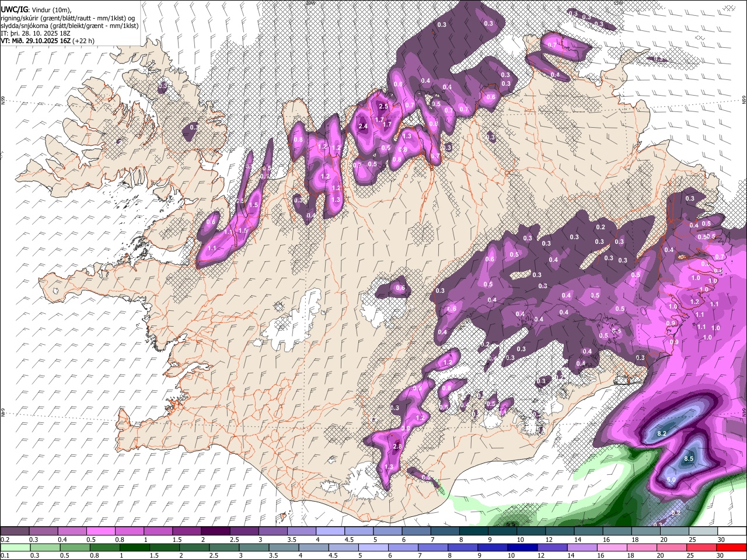Click the dark teal 8 swatch in the snow legend
Screen dimensions: 747x560
(x=474, y=531)
